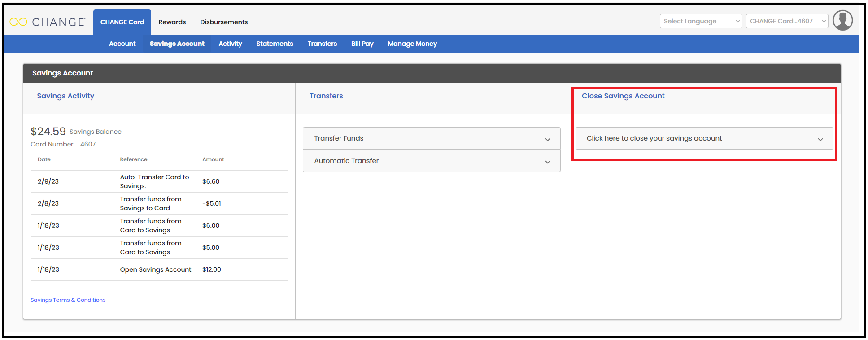Viewport: 868px width, 340px height.
Task: Click the 2/8/23 date cell
Action: [48, 203]
